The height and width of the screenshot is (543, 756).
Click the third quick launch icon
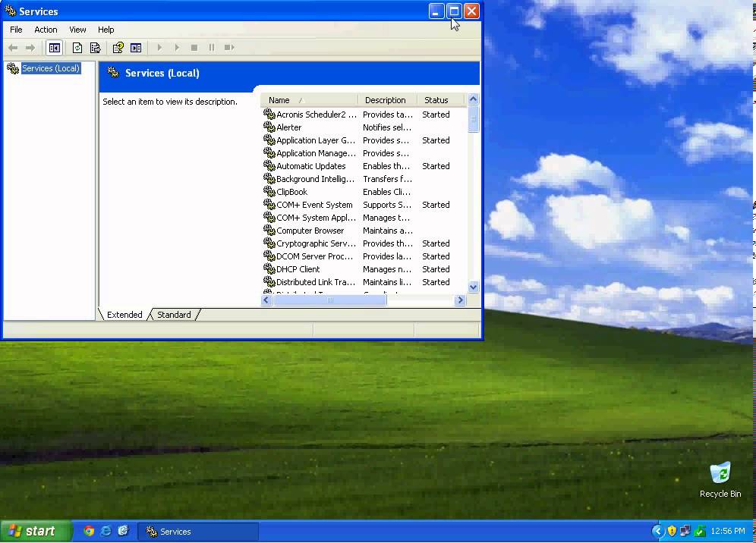point(124,531)
